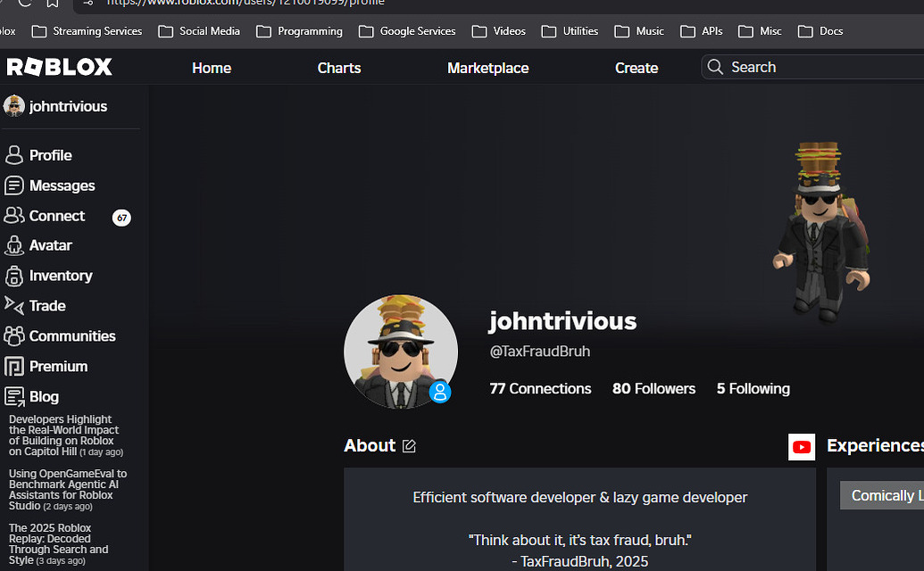Click the Blog news icon

[14, 397]
